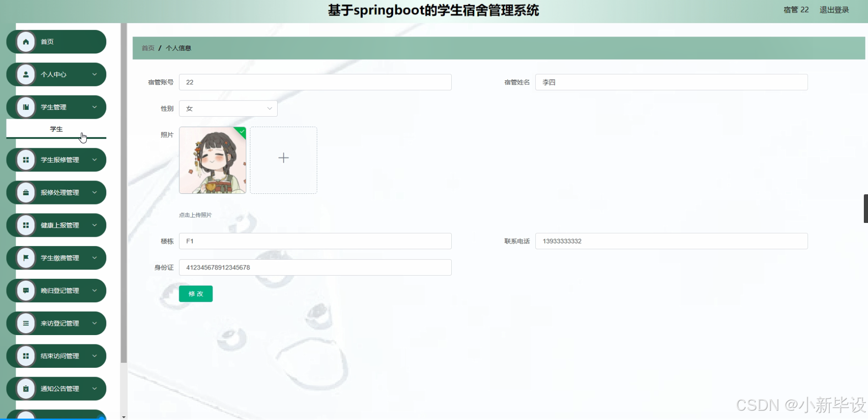Click the 学生报修管理 grid icon

pos(26,160)
